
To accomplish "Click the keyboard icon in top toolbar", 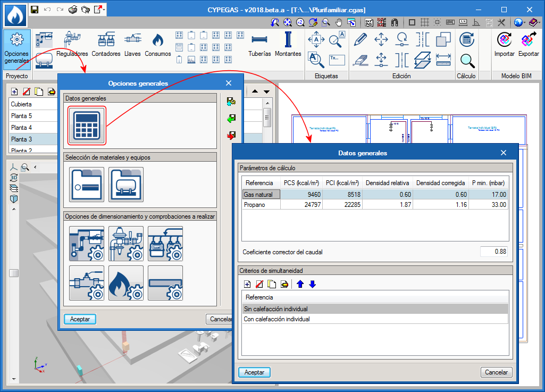I will pos(450,23).
